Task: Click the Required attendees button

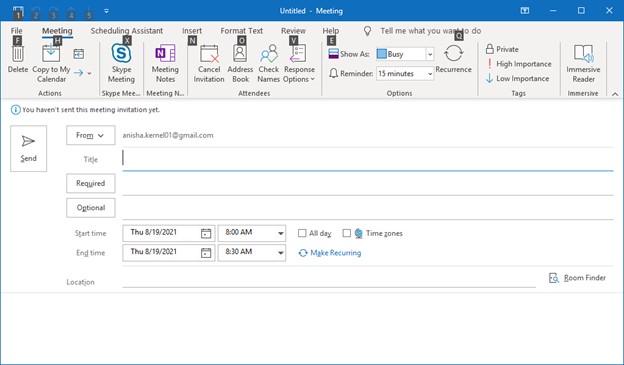Action: point(91,183)
